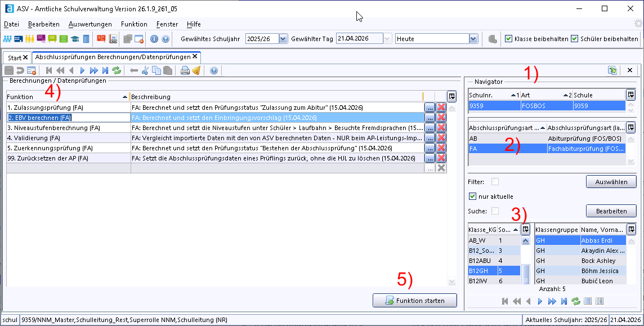Select the Böhm Jessica student row
The width and height of the screenshot is (644, 326).
click(581, 271)
